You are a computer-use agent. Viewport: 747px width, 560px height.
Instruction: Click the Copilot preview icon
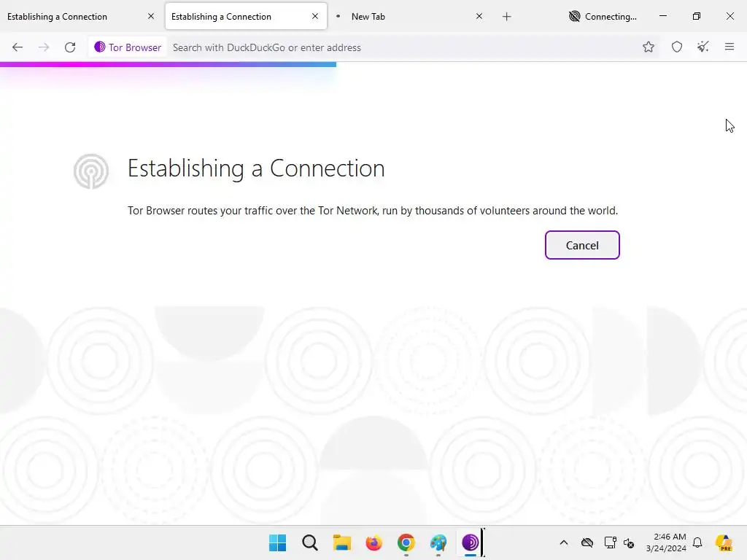724,542
